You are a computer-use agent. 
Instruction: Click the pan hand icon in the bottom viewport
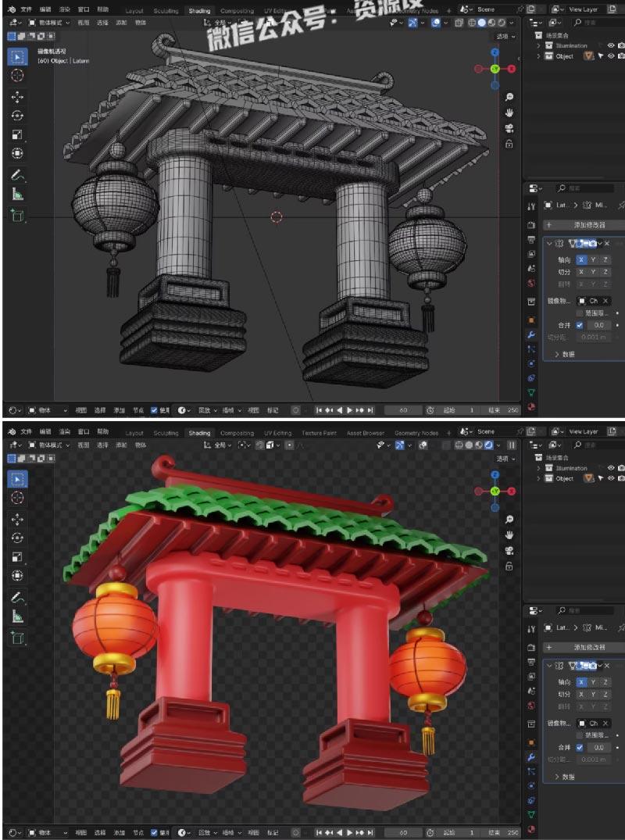pyautogui.click(x=509, y=535)
